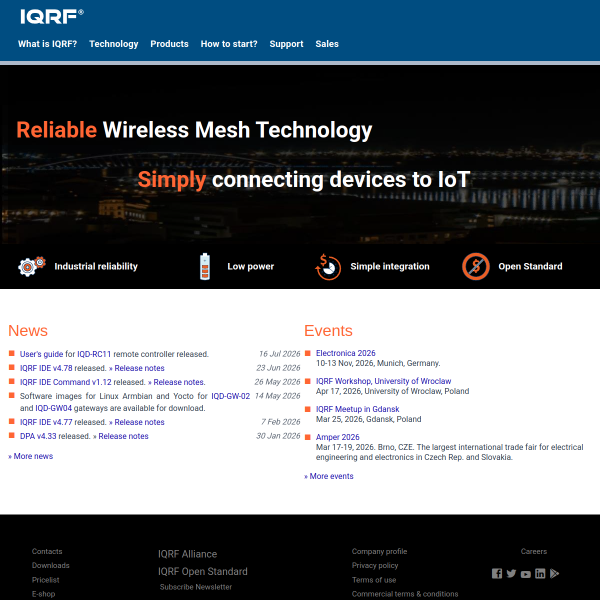Open the Facebook page icon in footer

497,573
